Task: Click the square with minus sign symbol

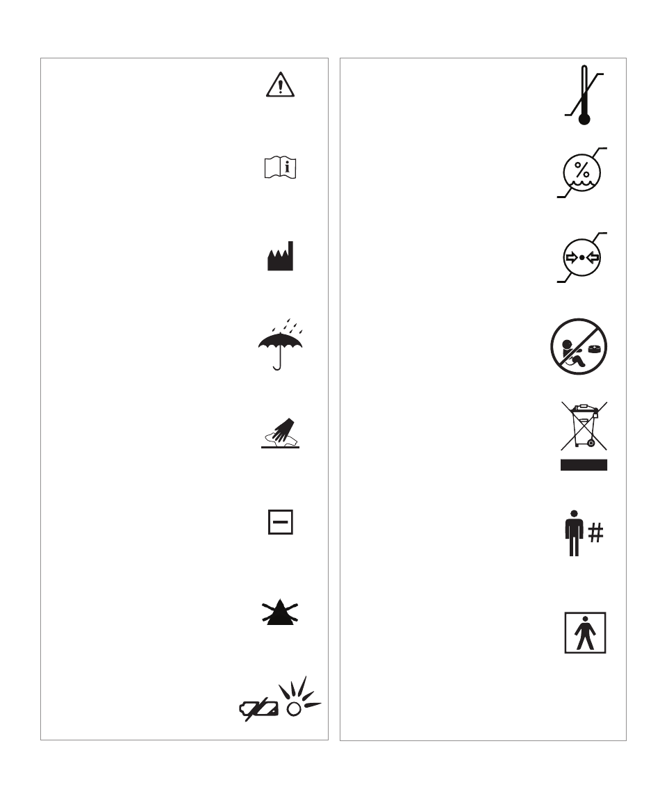Action: click(281, 522)
